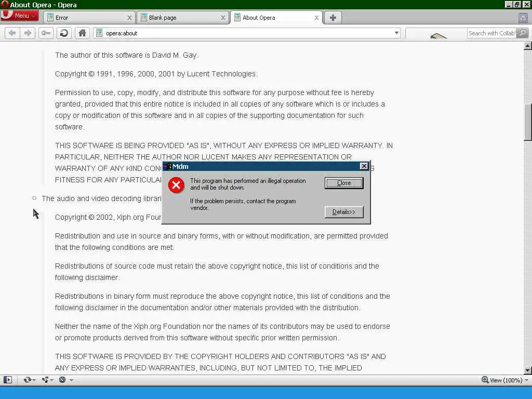The width and height of the screenshot is (532, 399).
Task: Click Close in the Mdm dialog
Action: tap(344, 183)
